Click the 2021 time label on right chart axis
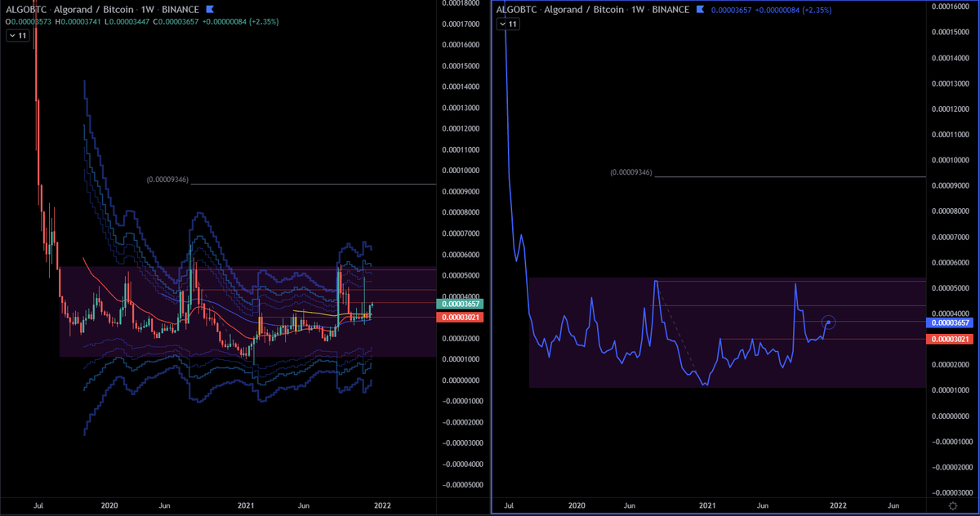This screenshot has height=516, width=980. pos(707,506)
